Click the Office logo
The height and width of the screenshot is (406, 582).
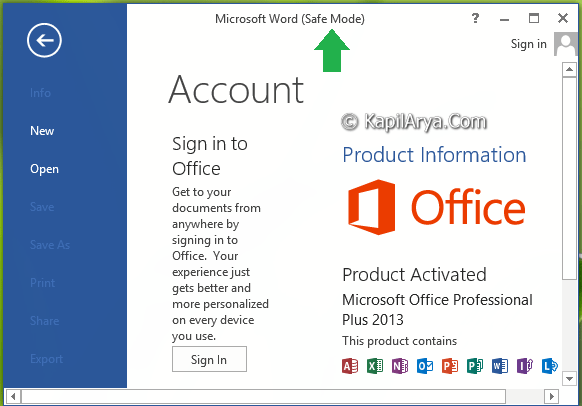tap(436, 207)
